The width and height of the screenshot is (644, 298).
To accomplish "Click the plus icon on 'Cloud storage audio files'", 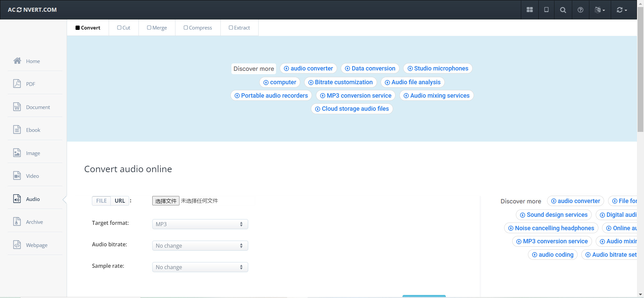I will coord(318,109).
